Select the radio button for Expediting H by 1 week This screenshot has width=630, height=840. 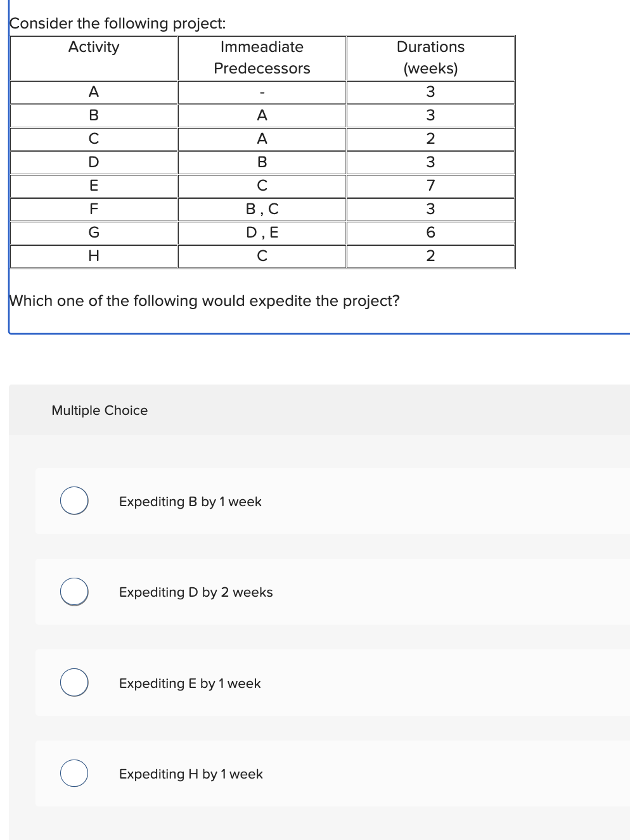pos(74,773)
